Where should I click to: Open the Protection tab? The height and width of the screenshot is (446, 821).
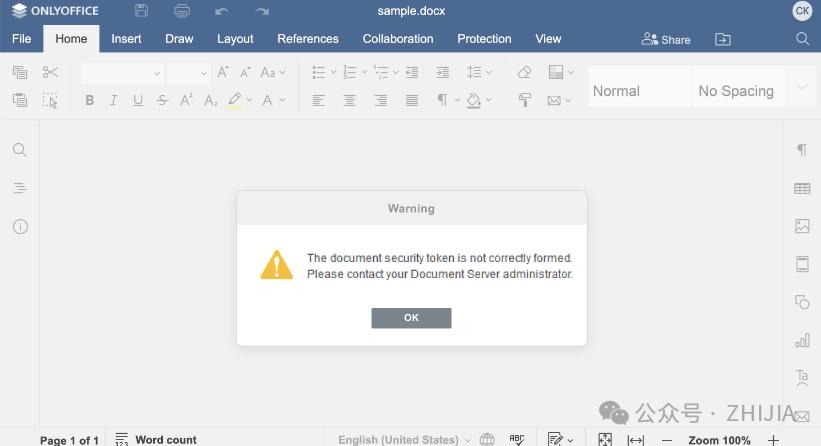(484, 39)
